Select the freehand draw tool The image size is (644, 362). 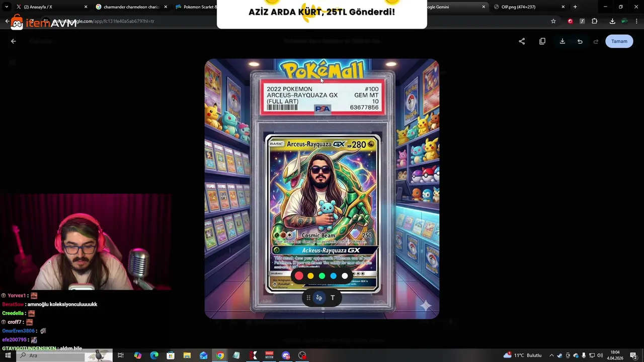coord(319,298)
